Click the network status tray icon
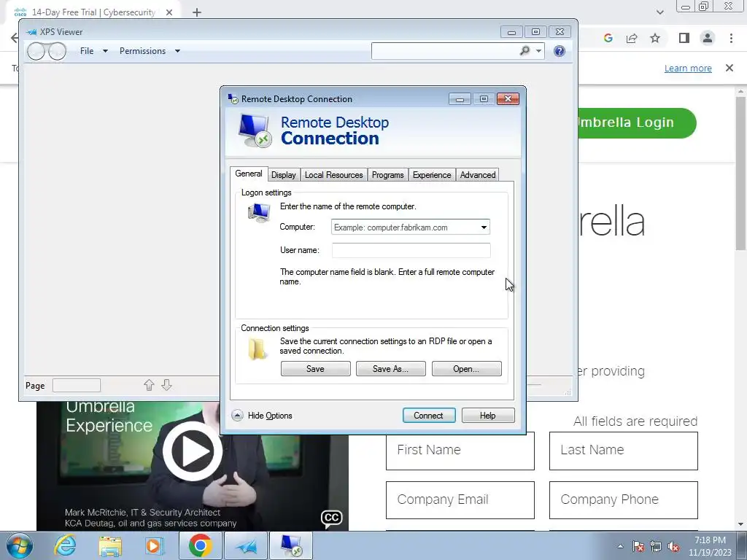Image resolution: width=747 pixels, height=560 pixels. (656, 546)
